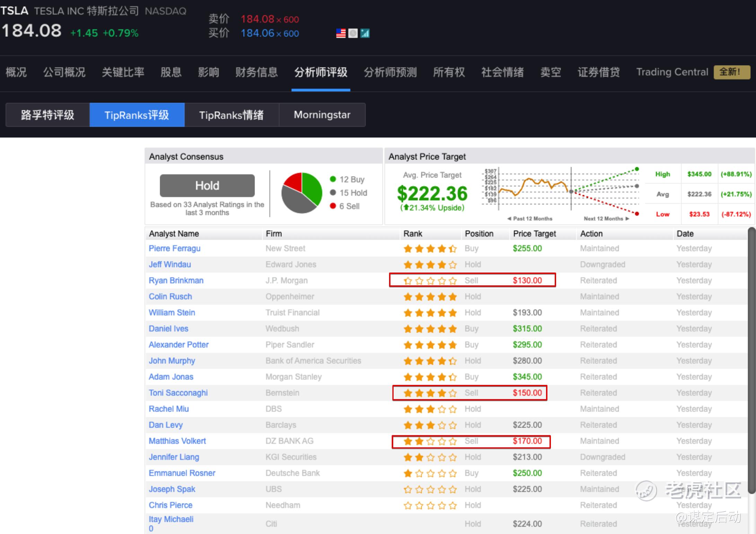Click Colin Rusch's five-star rank icons
Screen dimensions: 756x534
click(x=430, y=297)
